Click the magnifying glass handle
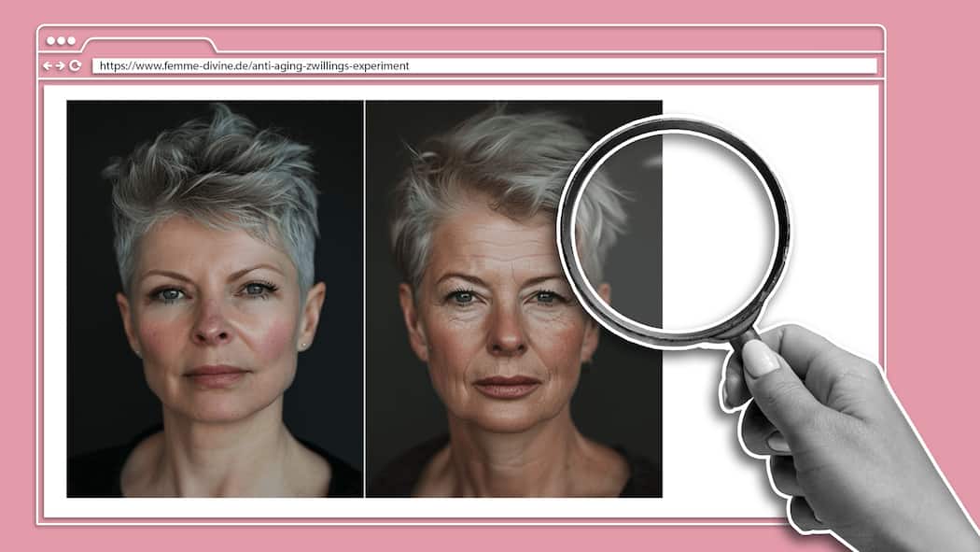 pos(745,344)
